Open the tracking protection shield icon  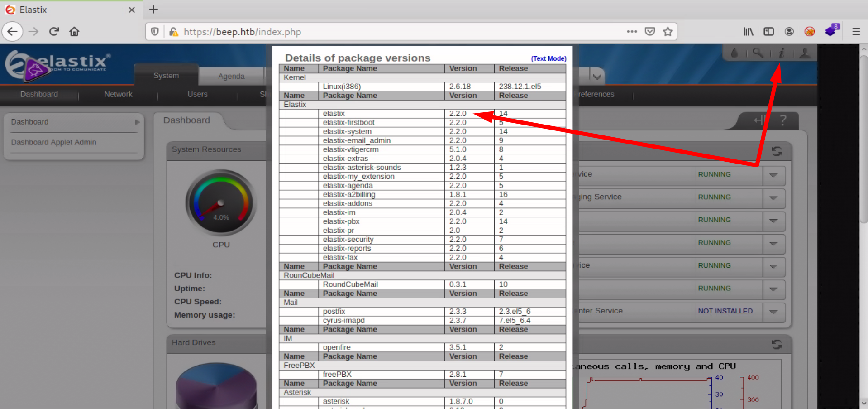point(155,32)
